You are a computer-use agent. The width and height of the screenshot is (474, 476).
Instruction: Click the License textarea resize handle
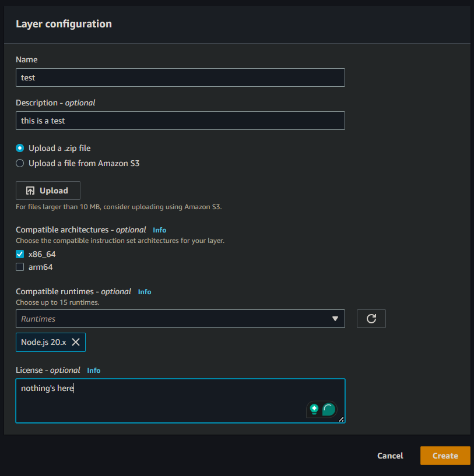(342, 418)
